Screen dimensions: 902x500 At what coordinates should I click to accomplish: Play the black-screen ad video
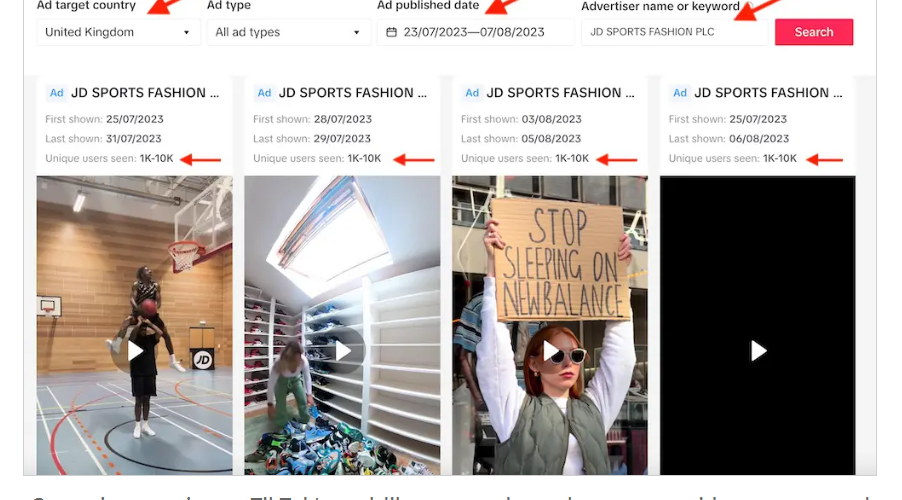point(758,350)
